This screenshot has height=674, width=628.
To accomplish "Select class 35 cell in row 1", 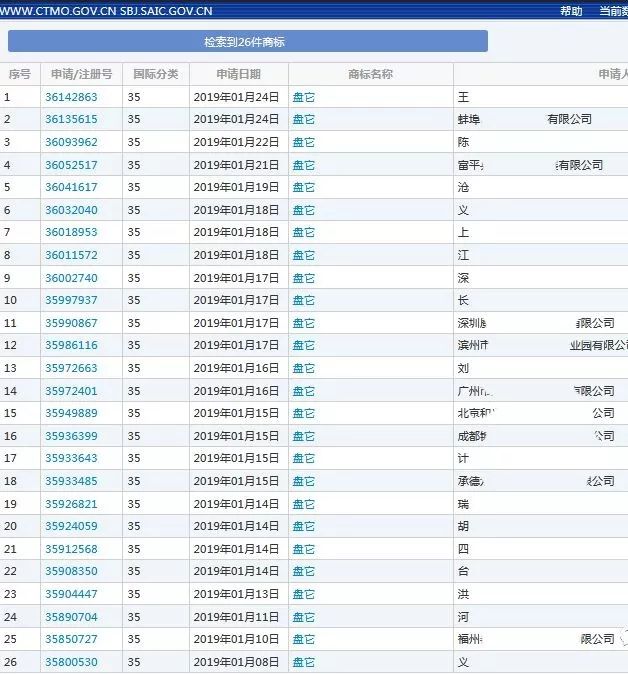I will (x=156, y=97).
